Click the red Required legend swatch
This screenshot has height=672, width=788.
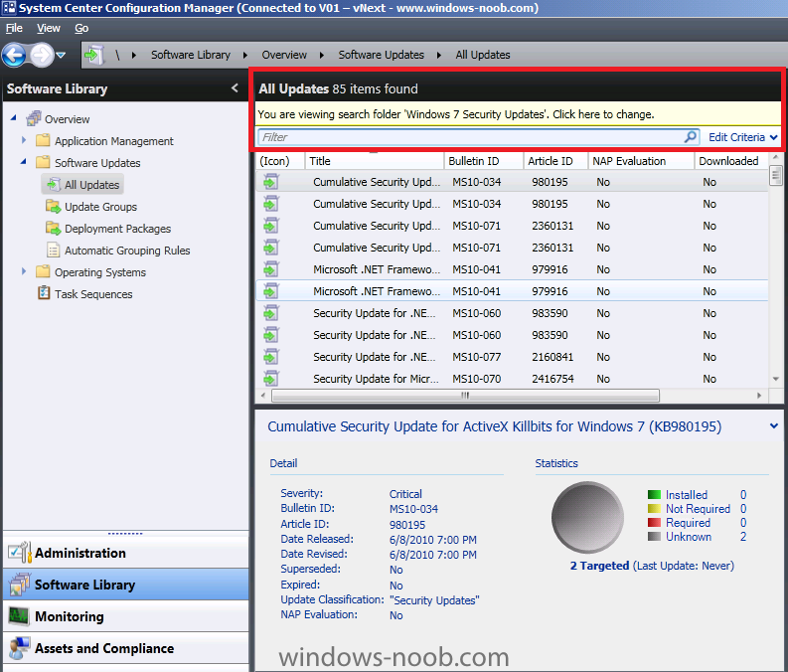tap(654, 523)
